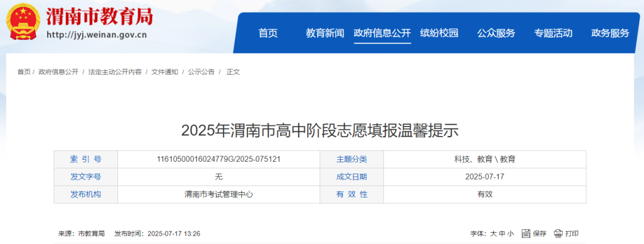Viewport: 644px width, 244px height.
Task: Click the 有效性 table label
Action: 352,194
